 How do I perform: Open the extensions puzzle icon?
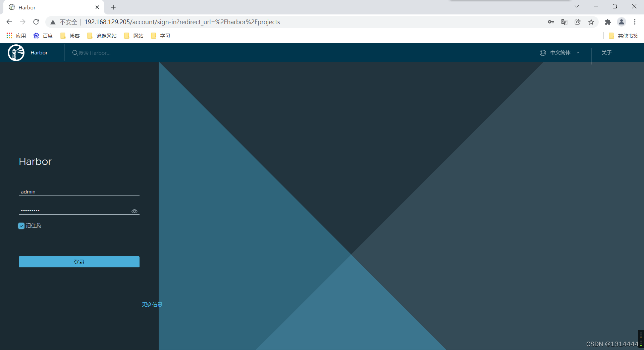pos(608,22)
